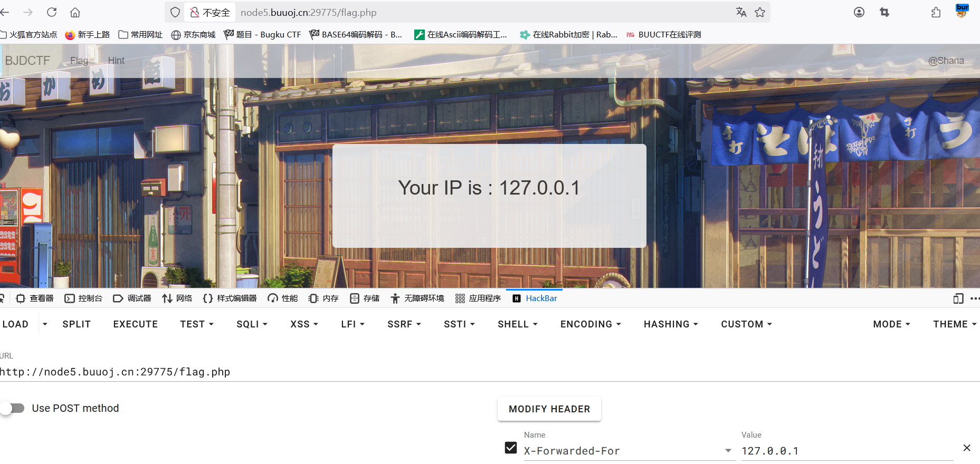Click the @Shana author link
980x464 pixels.
pos(946,61)
